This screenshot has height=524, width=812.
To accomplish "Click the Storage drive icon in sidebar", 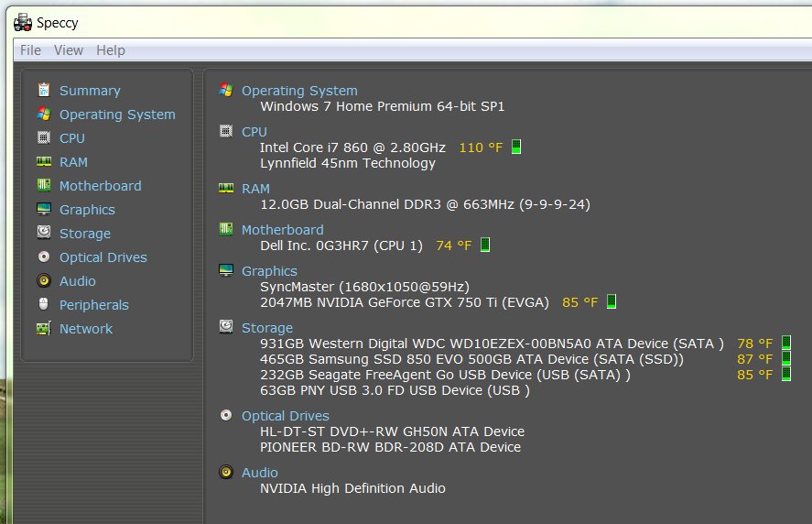I will click(43, 233).
